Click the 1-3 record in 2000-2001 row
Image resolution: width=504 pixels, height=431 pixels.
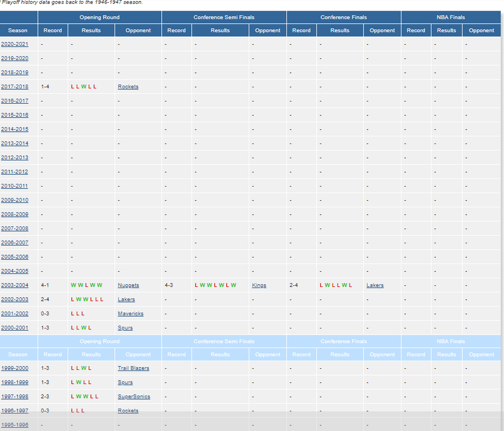[x=45, y=328]
